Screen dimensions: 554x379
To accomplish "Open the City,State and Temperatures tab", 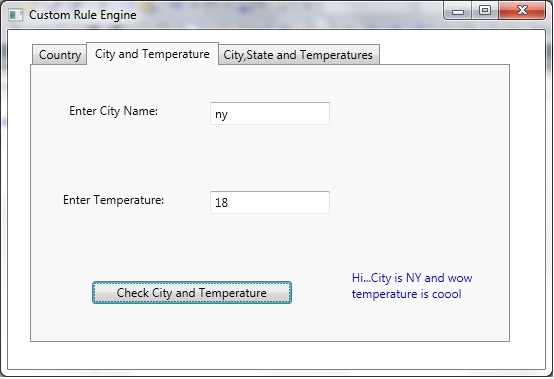I will [x=299, y=55].
